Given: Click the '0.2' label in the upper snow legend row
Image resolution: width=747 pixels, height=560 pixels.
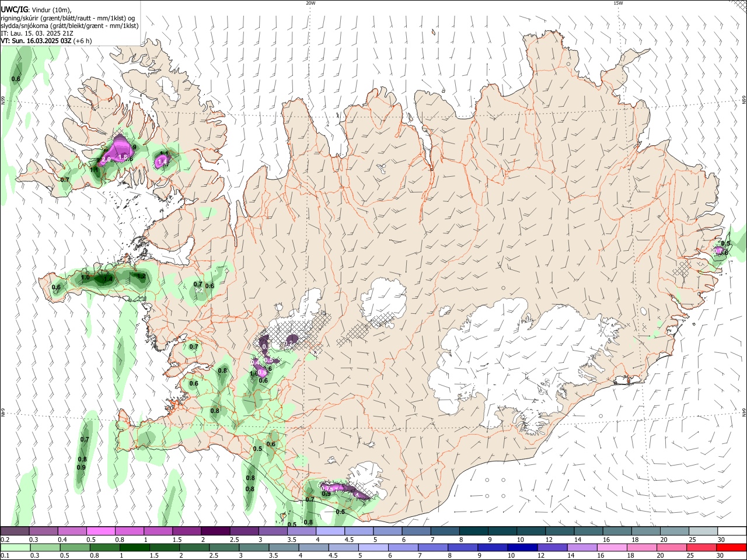Looking at the screenshot, I should 5,540.
